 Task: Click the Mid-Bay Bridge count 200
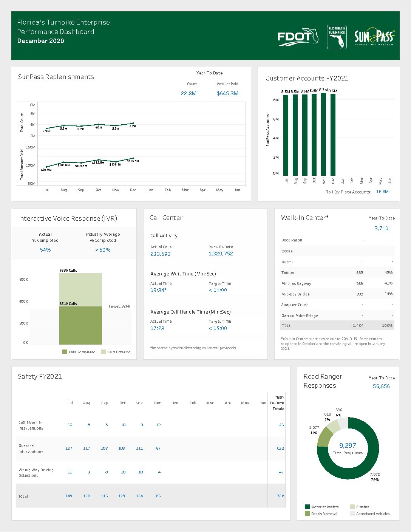click(x=360, y=294)
